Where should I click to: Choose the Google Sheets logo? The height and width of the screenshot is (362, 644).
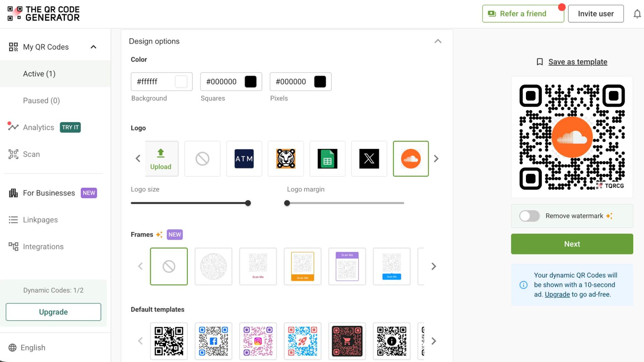click(x=327, y=159)
